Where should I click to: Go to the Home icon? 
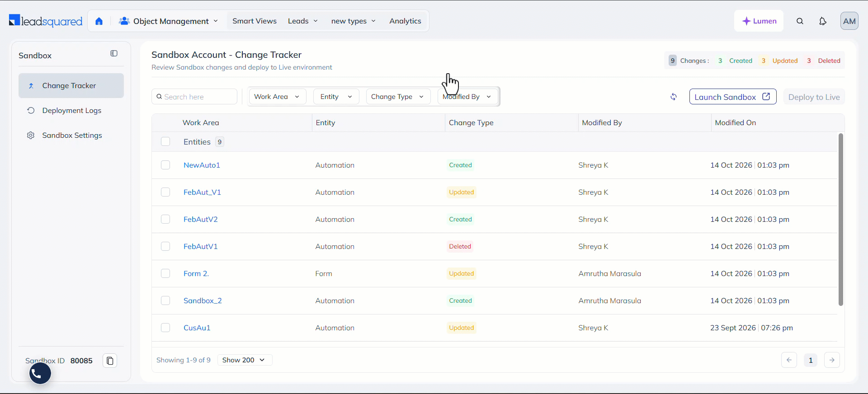99,21
